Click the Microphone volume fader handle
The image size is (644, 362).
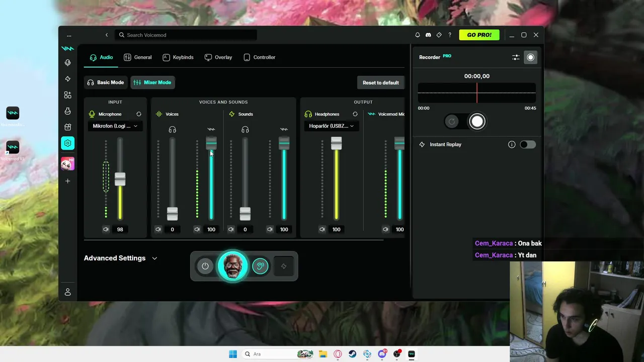pos(120,179)
